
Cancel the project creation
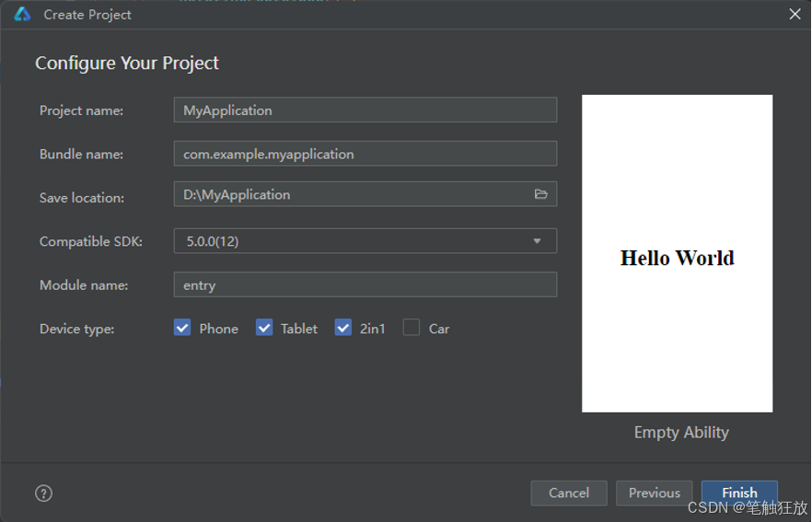pyautogui.click(x=569, y=493)
